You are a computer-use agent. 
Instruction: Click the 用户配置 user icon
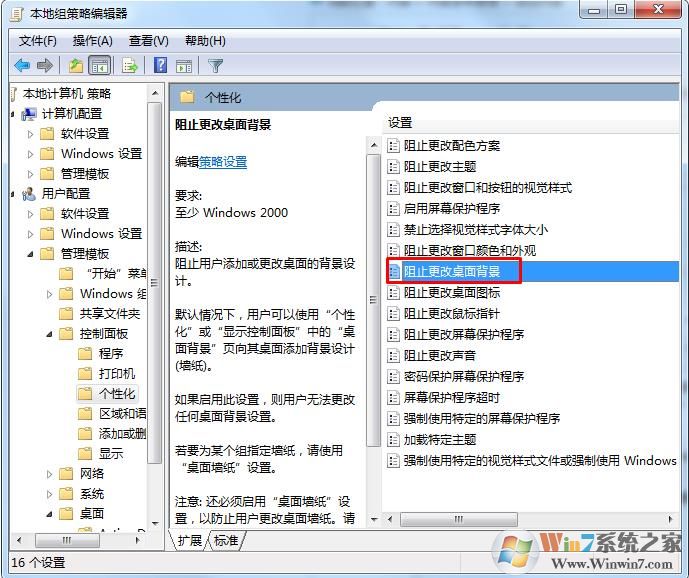(29, 193)
